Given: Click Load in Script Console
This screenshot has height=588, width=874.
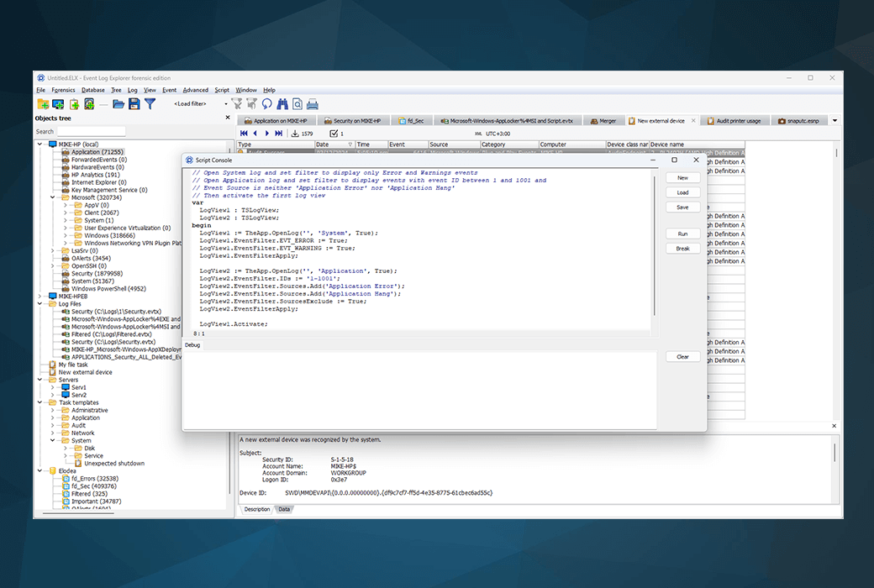Looking at the screenshot, I should pos(682,192).
